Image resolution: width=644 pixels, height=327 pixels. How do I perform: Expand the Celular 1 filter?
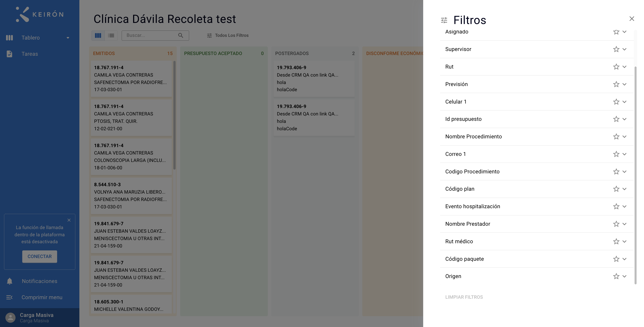pyautogui.click(x=624, y=102)
